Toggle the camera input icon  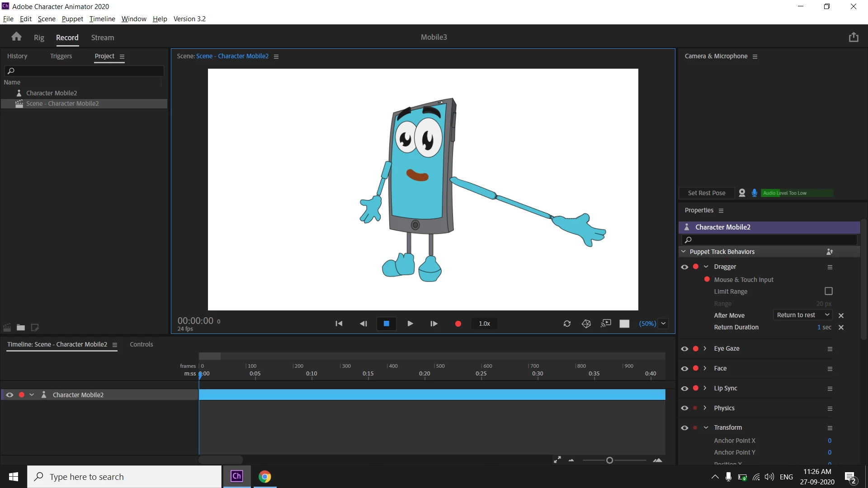coord(742,193)
